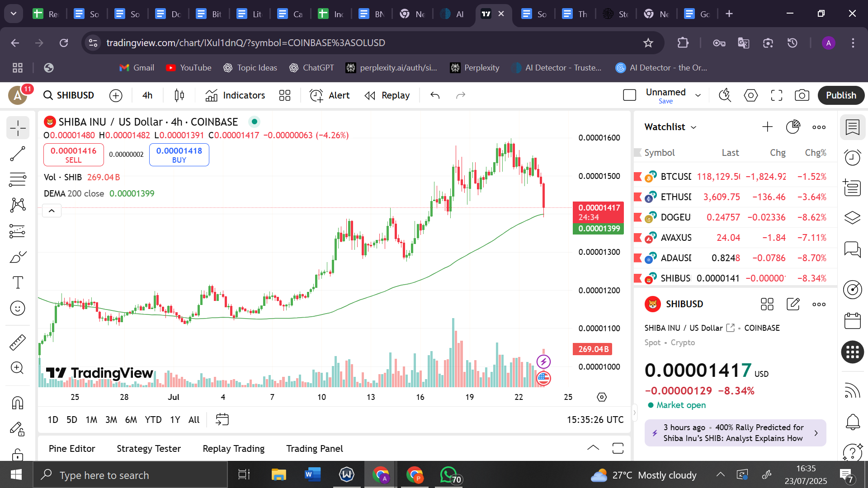Open the Pine Editor tab

pyautogui.click(x=72, y=449)
